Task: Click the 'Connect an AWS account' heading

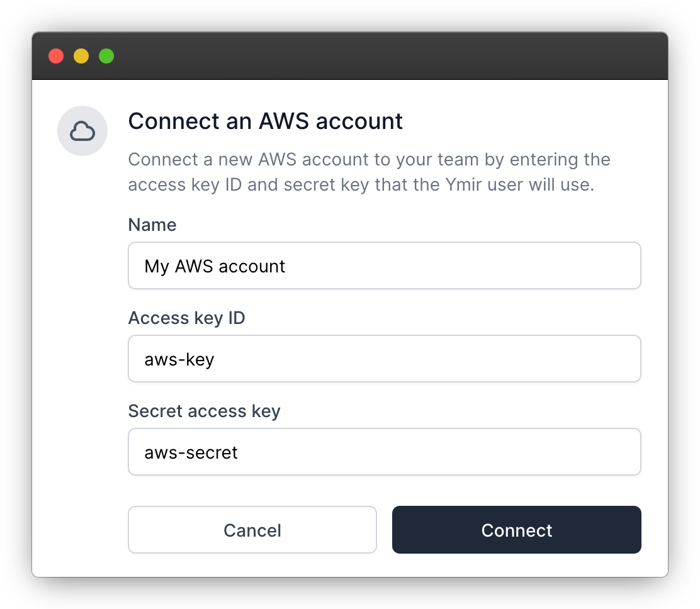Action: click(265, 121)
